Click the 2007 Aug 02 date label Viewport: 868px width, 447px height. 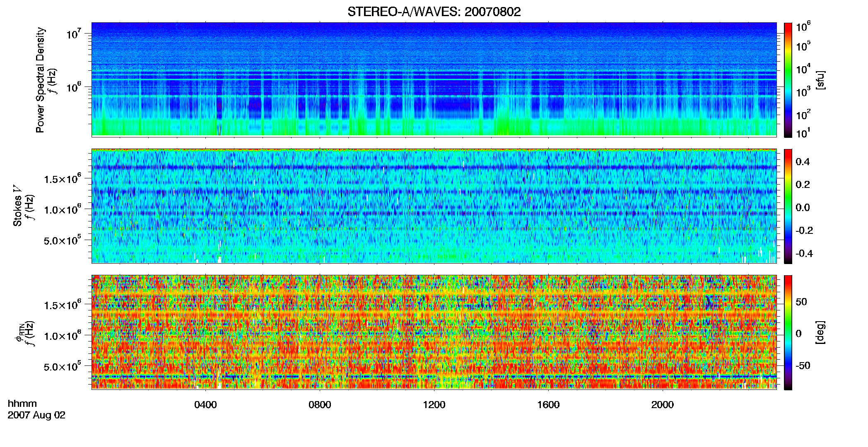[36, 415]
